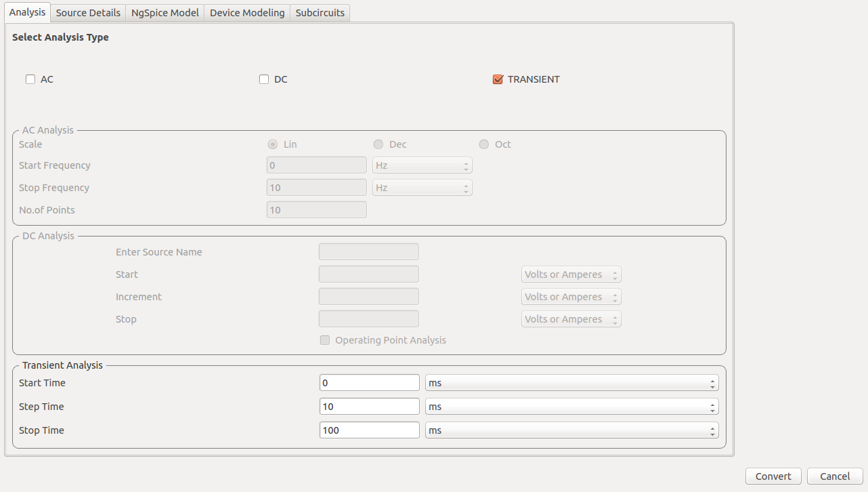Click the Scale label
The image size is (868, 492).
coord(30,144)
